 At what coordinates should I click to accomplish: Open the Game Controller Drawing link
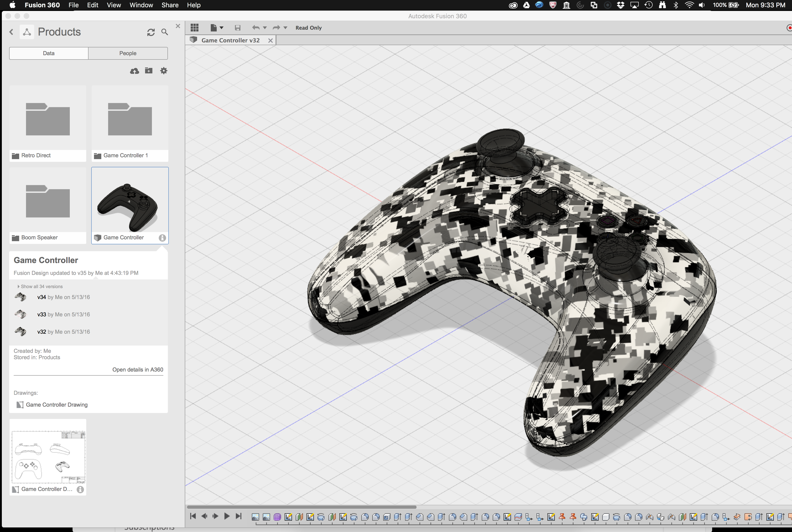click(x=57, y=405)
